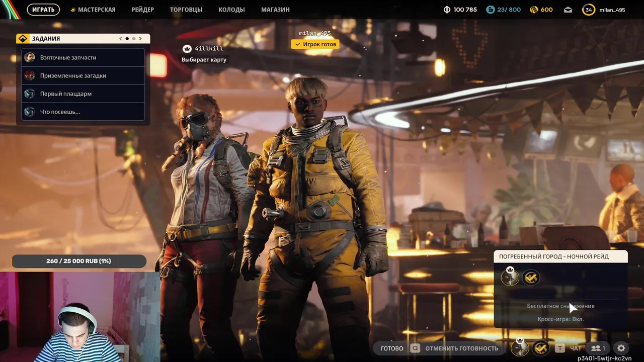Click the Готово label
This screenshot has width=644, height=362.
[x=392, y=348]
